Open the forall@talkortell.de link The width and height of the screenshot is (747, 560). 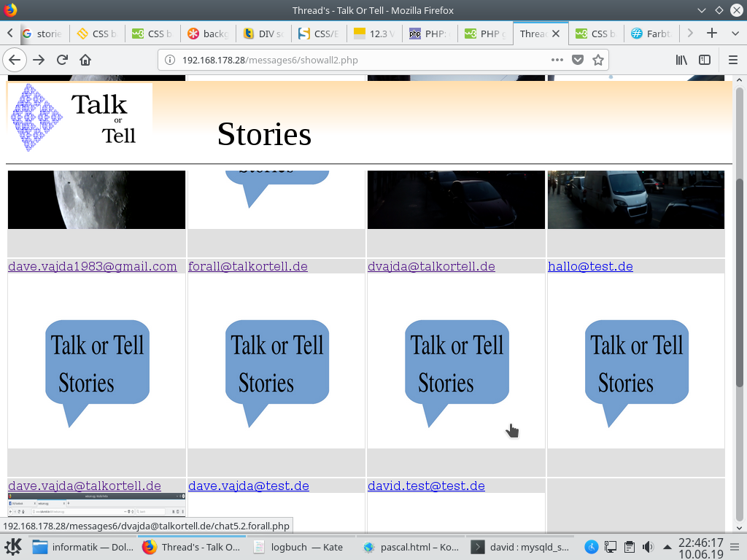tap(247, 267)
